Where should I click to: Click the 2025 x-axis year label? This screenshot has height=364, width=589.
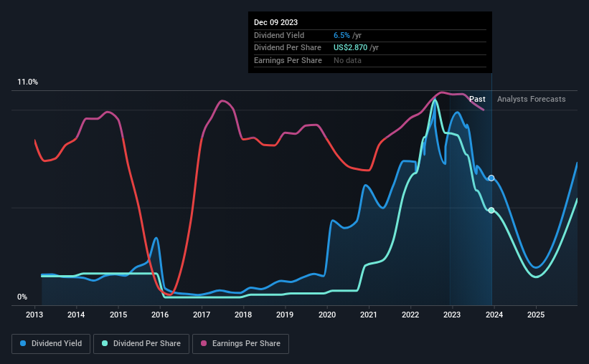(x=536, y=315)
